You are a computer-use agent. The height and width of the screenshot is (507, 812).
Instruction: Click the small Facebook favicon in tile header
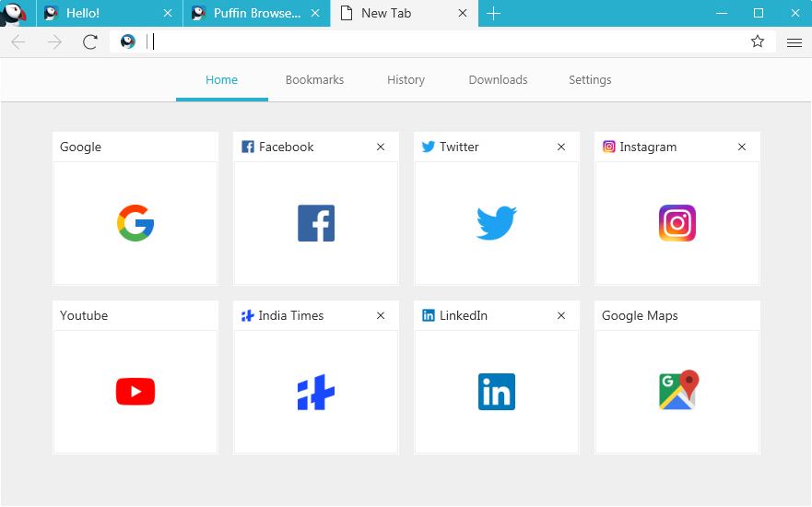[248, 147]
